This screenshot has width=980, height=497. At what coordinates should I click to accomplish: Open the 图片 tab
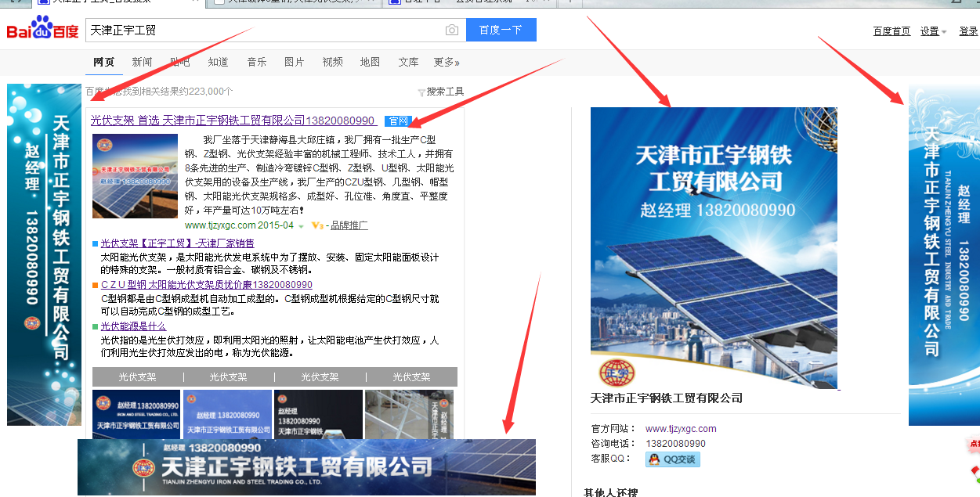295,62
